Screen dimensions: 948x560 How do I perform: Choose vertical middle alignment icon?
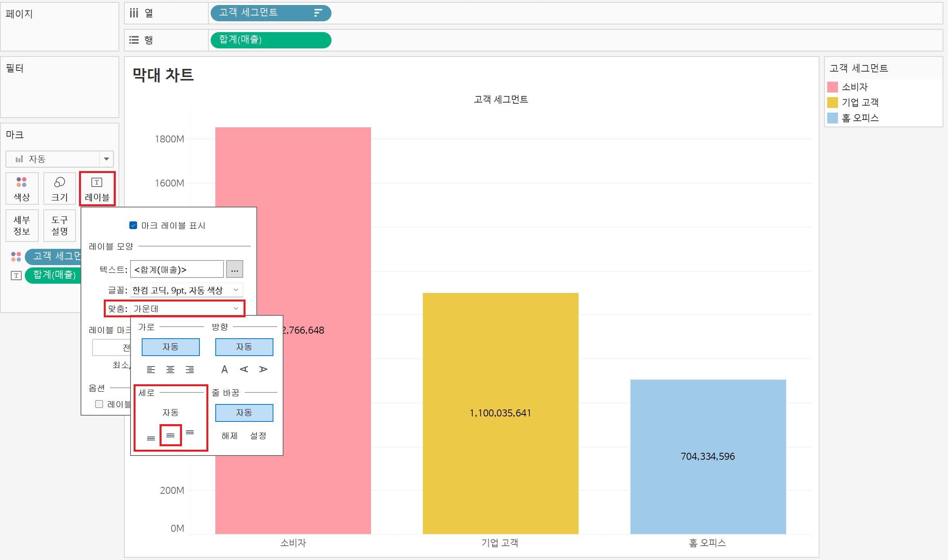click(x=170, y=435)
